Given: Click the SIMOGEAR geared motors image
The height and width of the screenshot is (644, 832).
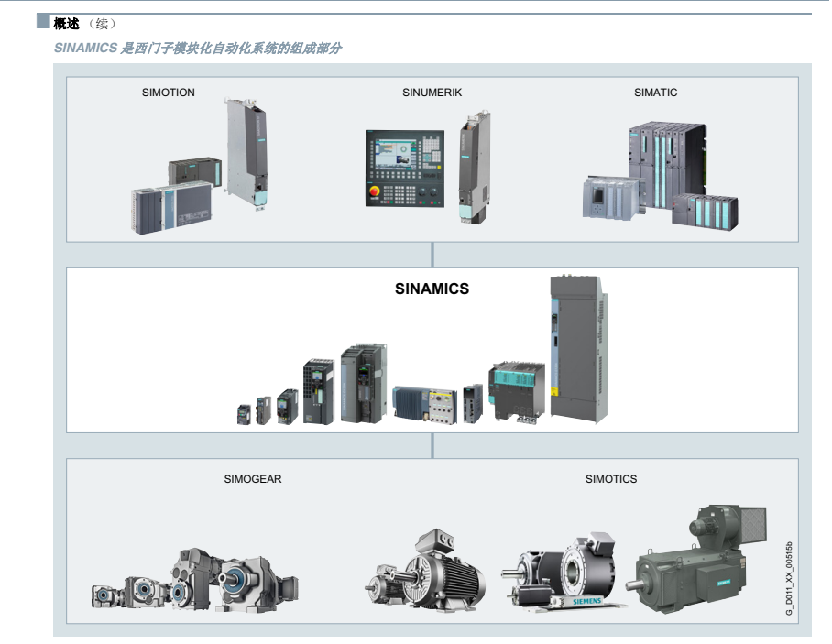Looking at the screenshot, I should pos(194,579).
